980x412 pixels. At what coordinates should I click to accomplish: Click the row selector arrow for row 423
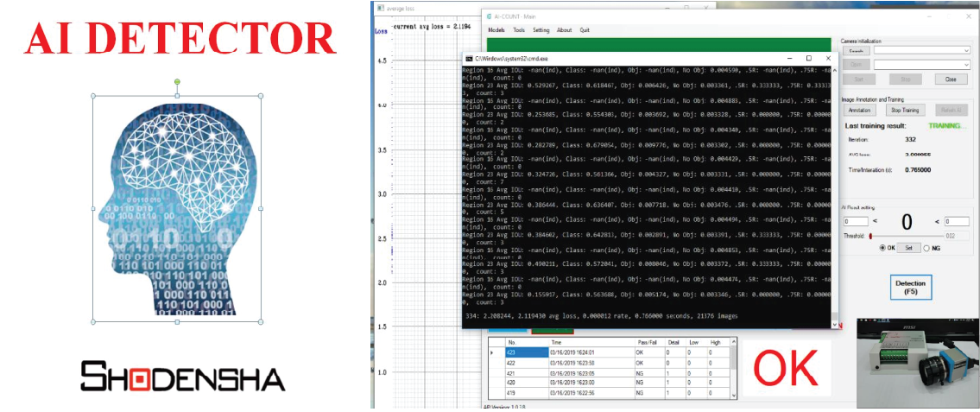click(492, 352)
